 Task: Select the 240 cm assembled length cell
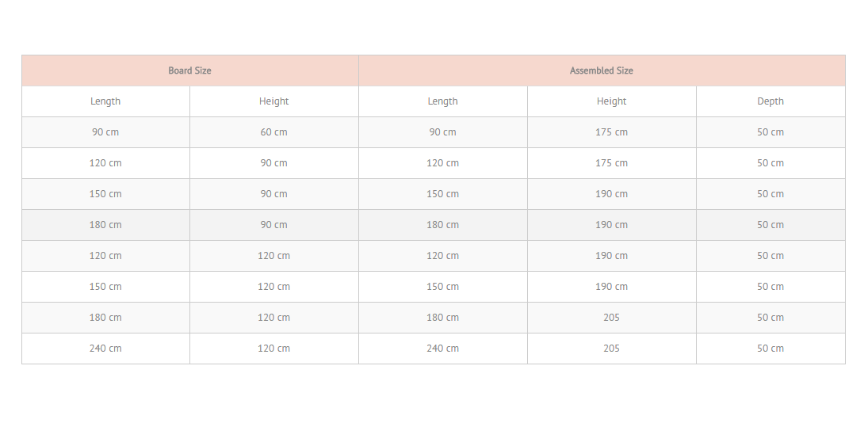(443, 349)
